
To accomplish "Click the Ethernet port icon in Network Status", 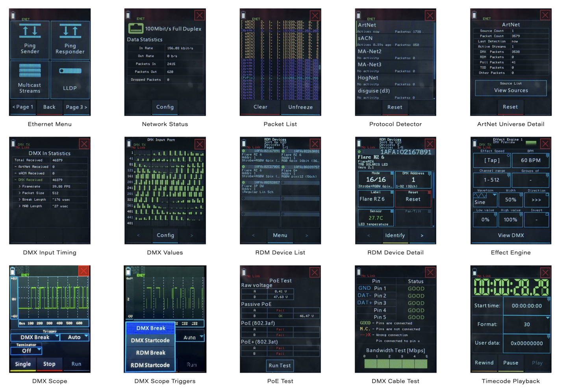I will pos(135,28).
